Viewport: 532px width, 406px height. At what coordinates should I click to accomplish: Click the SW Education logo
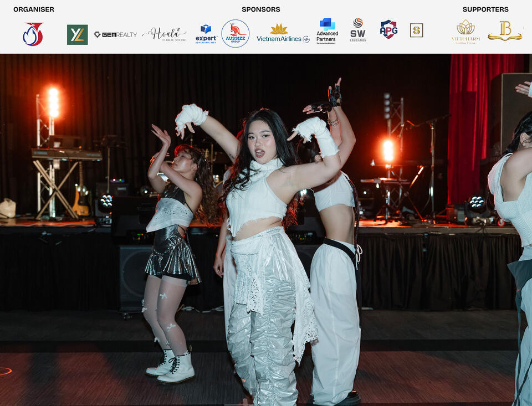pyautogui.click(x=358, y=30)
